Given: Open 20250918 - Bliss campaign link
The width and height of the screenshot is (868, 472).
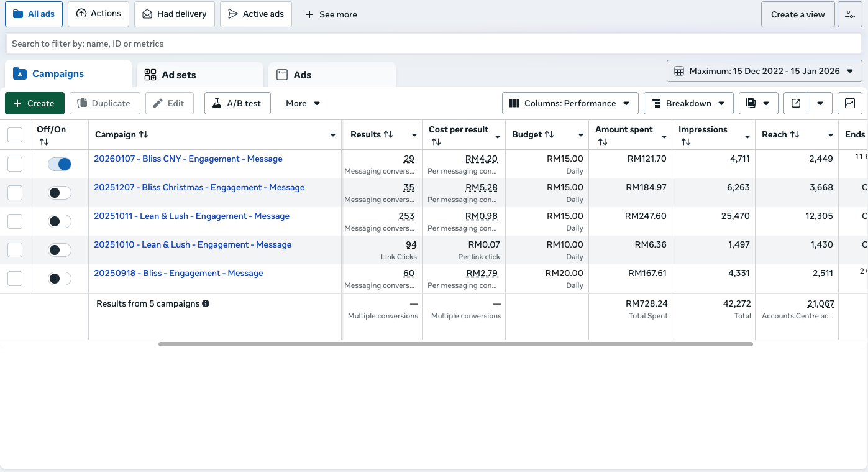Looking at the screenshot, I should tap(178, 273).
